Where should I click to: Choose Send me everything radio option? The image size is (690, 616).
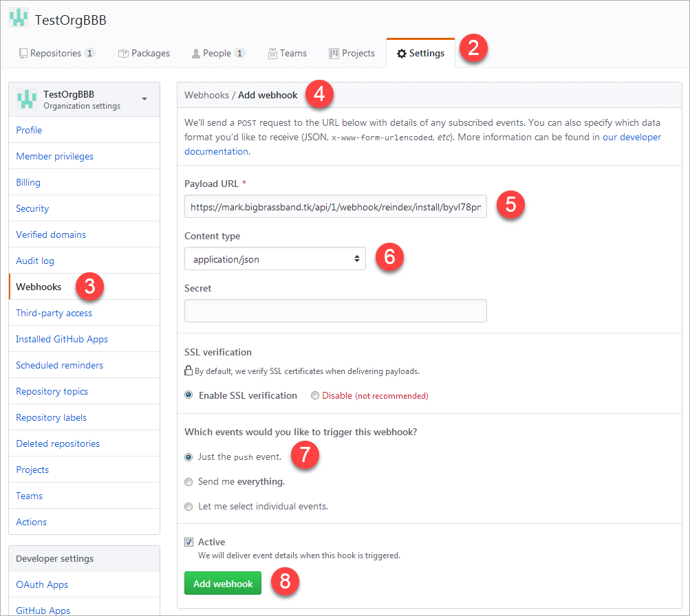point(188,482)
